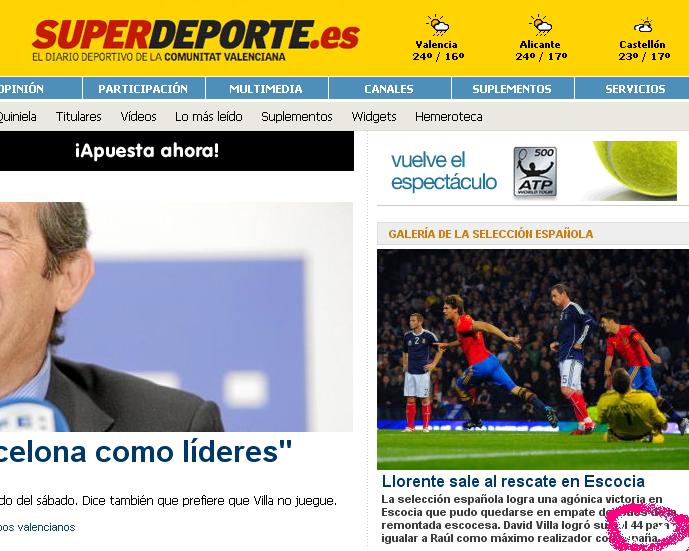Click the Valencia weather icon

pos(438,25)
